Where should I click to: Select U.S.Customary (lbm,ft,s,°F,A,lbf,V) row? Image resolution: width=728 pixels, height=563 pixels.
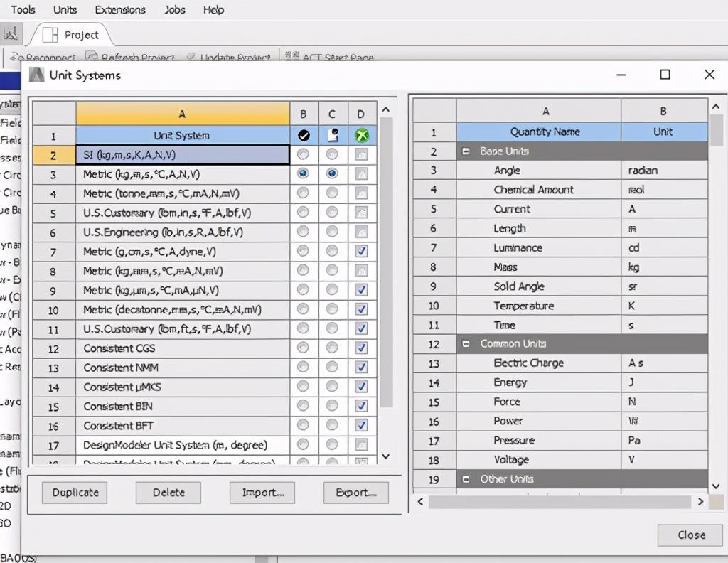tap(183, 329)
